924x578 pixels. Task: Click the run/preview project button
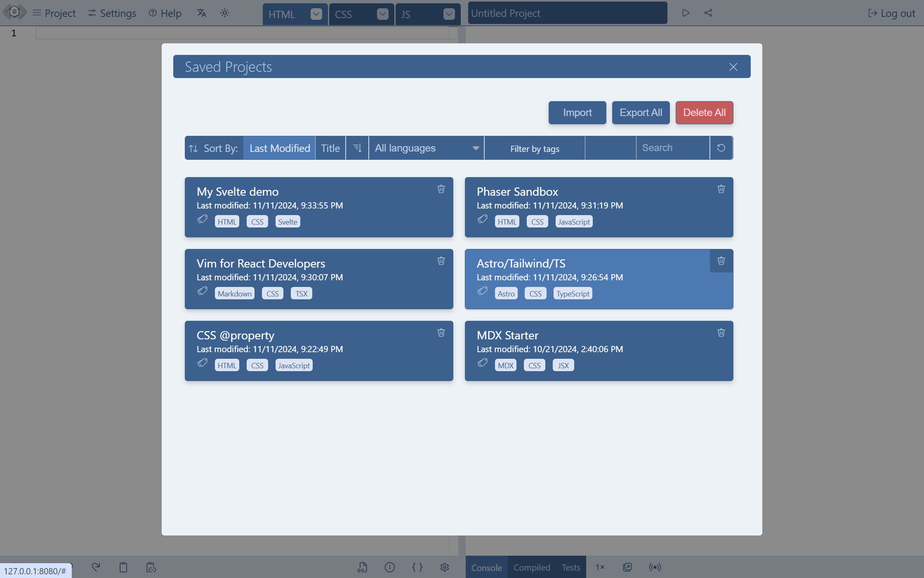[x=685, y=13]
